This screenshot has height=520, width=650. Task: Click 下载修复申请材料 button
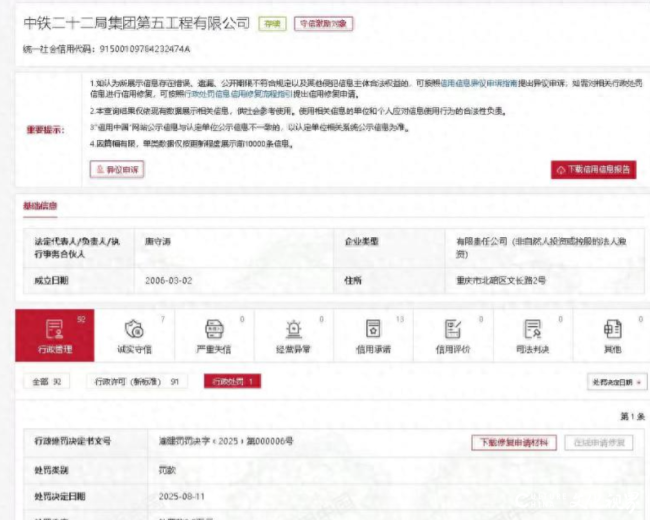[x=514, y=442]
